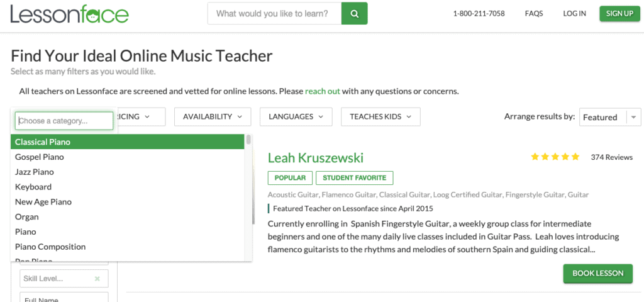Open the 374 Reviews link
The height and width of the screenshot is (302, 644).
tap(611, 157)
